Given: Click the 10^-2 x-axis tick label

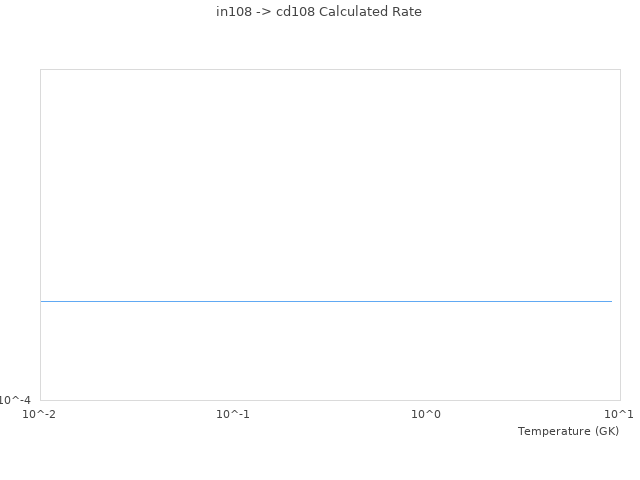Looking at the screenshot, I should pyautogui.click(x=40, y=414).
